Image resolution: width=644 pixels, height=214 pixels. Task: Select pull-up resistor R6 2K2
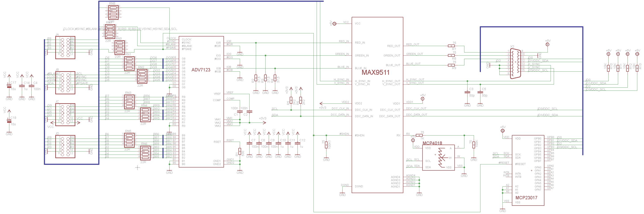(301, 100)
